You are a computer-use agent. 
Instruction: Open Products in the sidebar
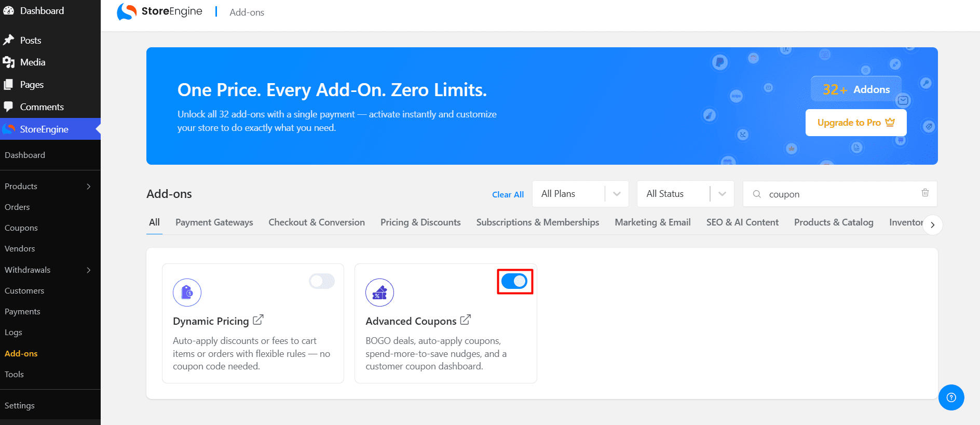click(21, 186)
